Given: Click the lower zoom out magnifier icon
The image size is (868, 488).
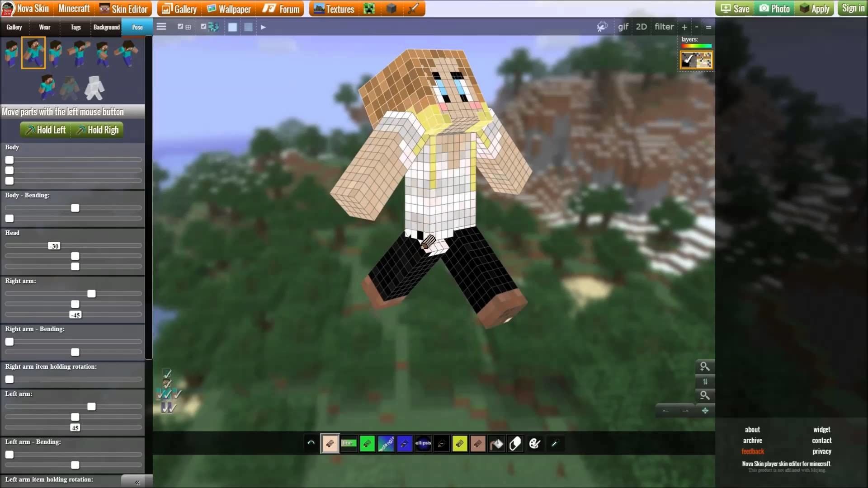Looking at the screenshot, I should point(705,395).
